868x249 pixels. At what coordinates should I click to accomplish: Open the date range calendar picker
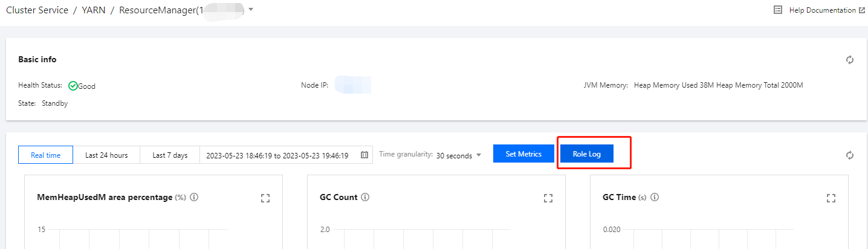tap(364, 155)
